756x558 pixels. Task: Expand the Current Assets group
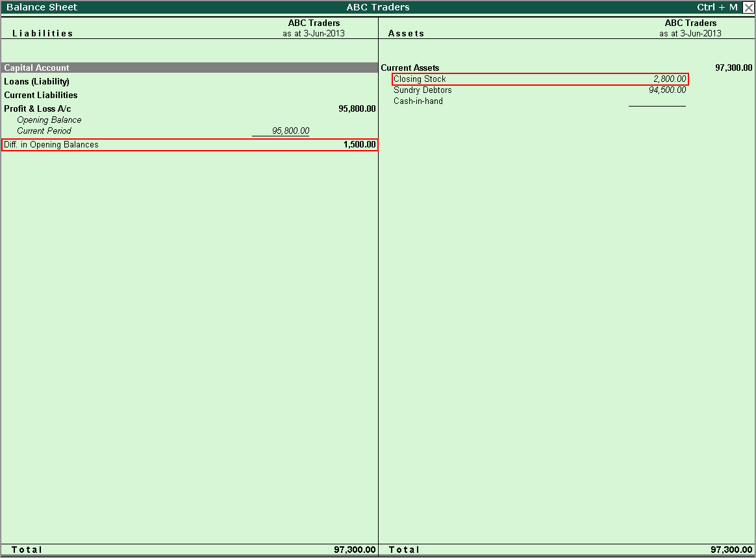tap(410, 68)
